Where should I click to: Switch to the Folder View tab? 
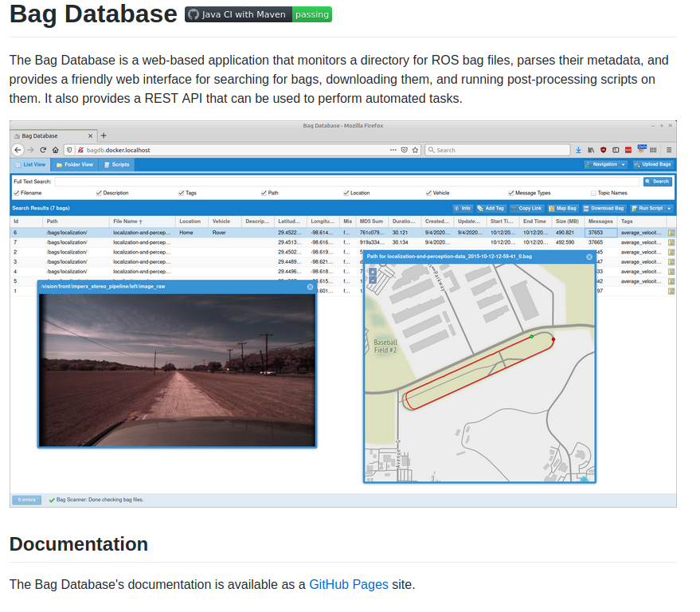point(74,165)
